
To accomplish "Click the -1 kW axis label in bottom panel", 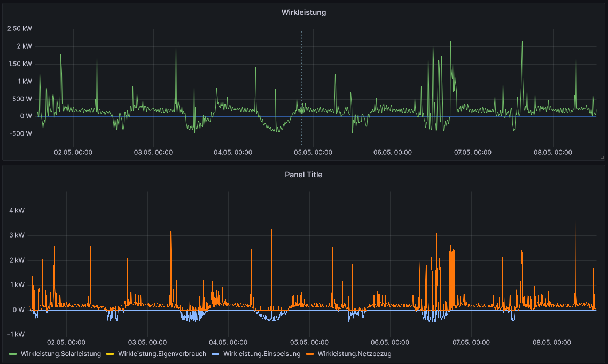I will click(x=16, y=335).
